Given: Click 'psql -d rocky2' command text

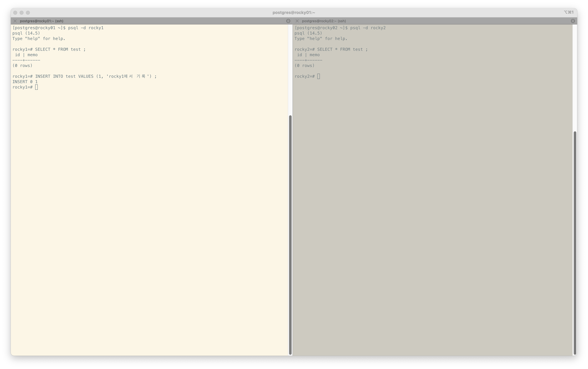Looking at the screenshot, I should click(x=368, y=28).
